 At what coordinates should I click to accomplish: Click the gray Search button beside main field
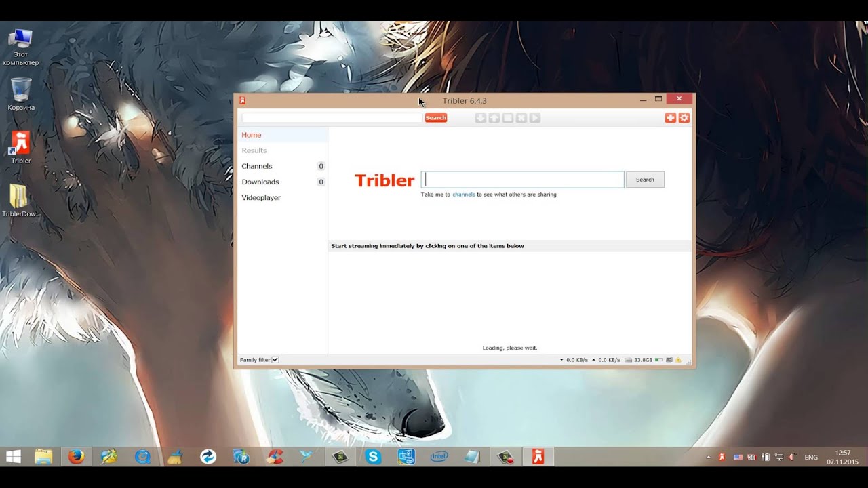pyautogui.click(x=645, y=180)
